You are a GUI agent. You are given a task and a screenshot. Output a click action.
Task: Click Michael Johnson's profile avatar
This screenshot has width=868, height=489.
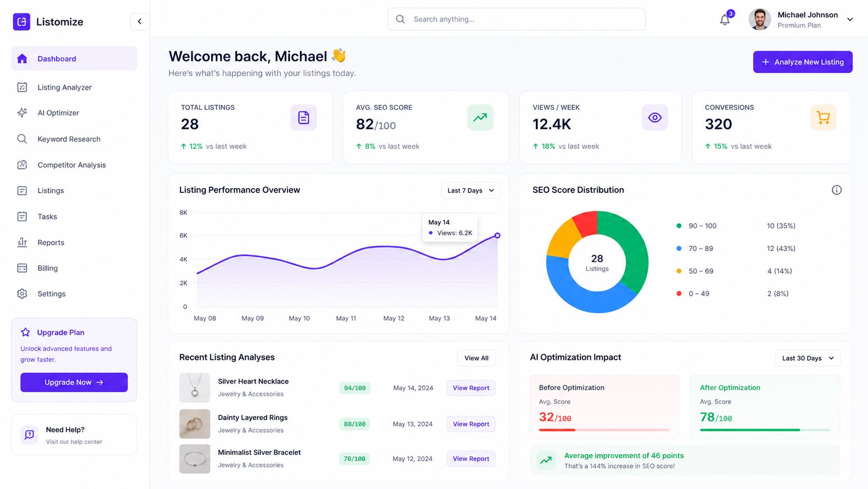click(759, 20)
